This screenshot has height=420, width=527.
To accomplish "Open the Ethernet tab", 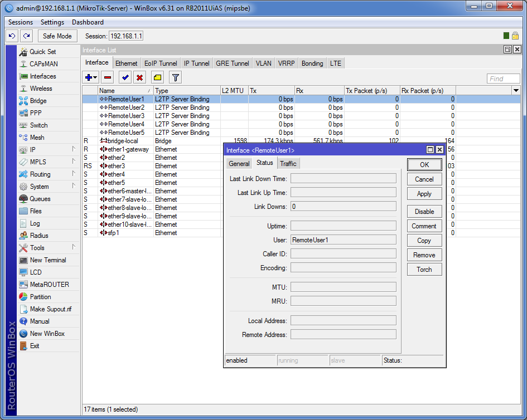I will pyautogui.click(x=127, y=63).
